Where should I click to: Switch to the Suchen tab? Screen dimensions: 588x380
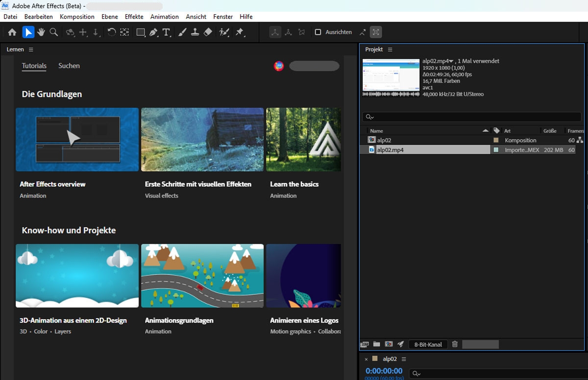pos(69,66)
